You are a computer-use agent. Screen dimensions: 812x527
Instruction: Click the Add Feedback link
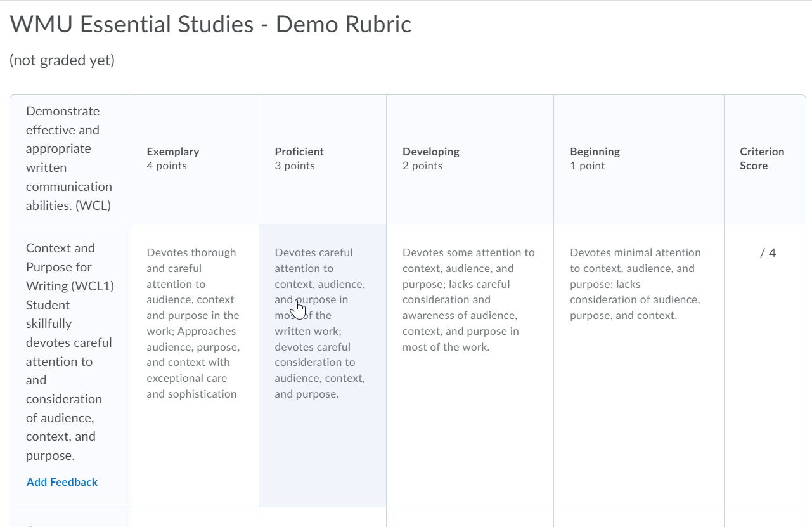(61, 482)
